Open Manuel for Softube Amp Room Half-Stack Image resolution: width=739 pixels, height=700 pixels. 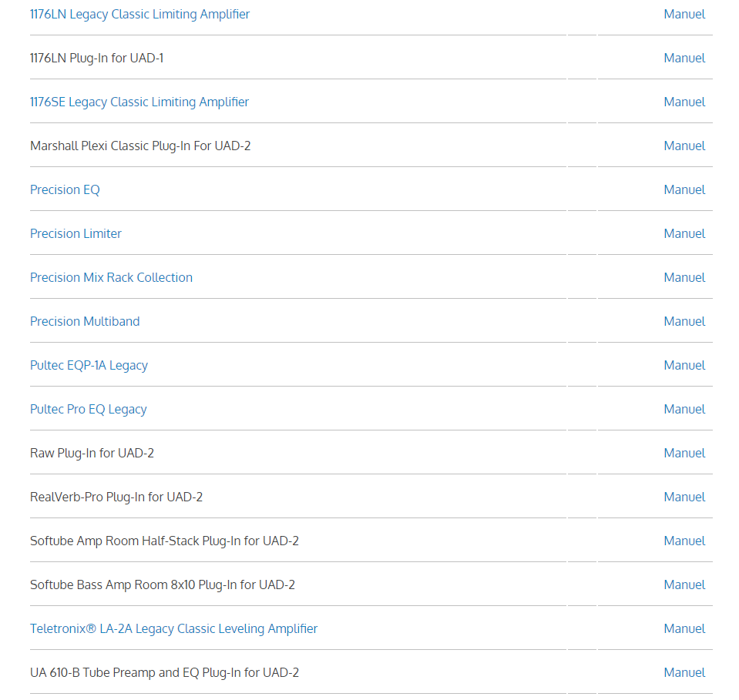(684, 541)
